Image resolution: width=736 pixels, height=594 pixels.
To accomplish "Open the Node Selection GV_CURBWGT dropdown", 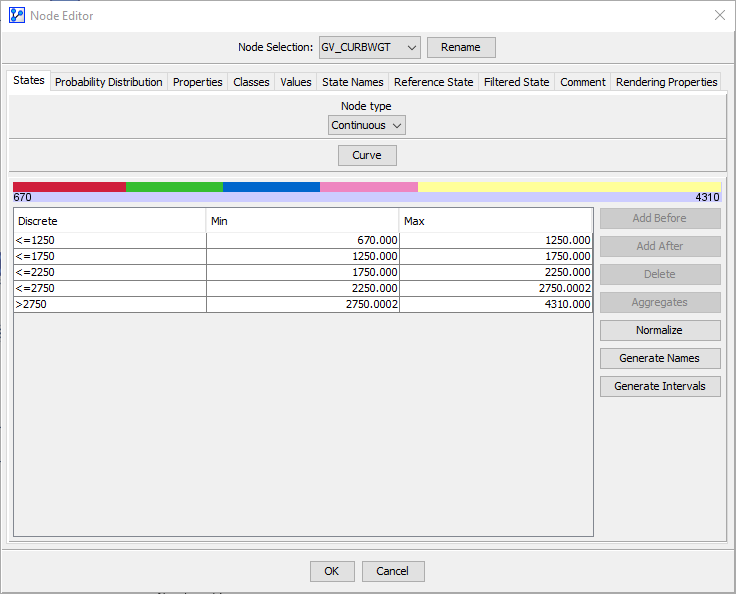I will pos(368,47).
